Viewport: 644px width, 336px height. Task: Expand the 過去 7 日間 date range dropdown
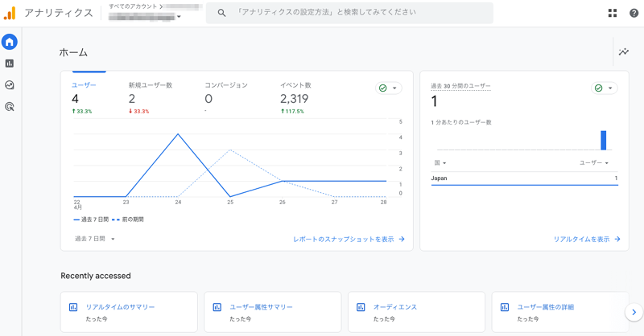[95, 239]
